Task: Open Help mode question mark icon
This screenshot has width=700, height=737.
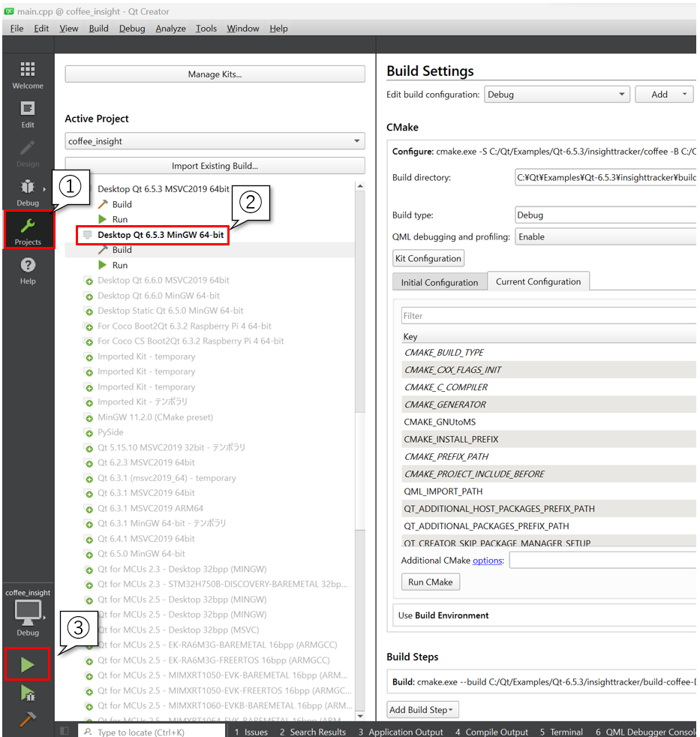Action: pyautogui.click(x=28, y=269)
